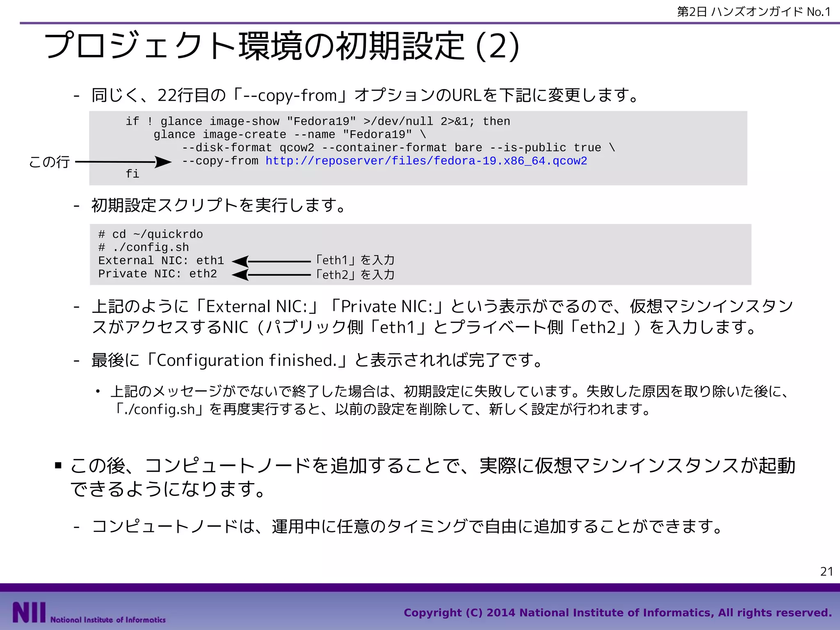
Task: Click the reposerver fedora qcow2 URL
Action: [426, 161]
